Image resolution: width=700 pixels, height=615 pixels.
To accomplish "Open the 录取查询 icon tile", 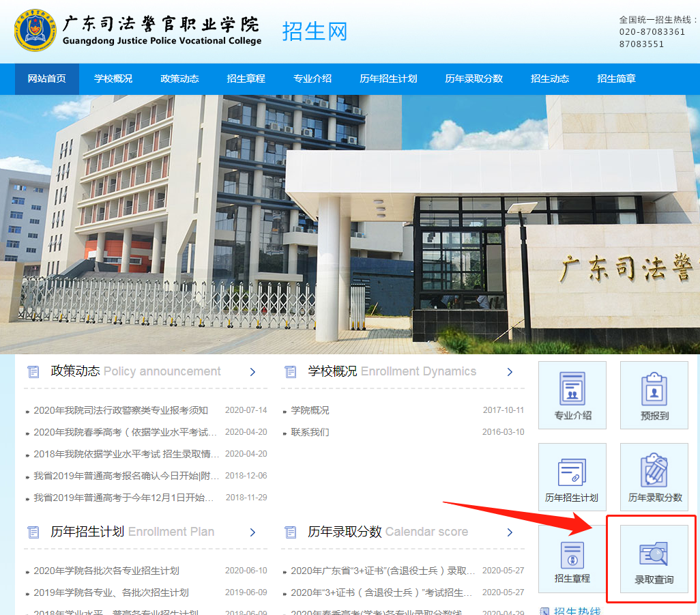I will (654, 559).
